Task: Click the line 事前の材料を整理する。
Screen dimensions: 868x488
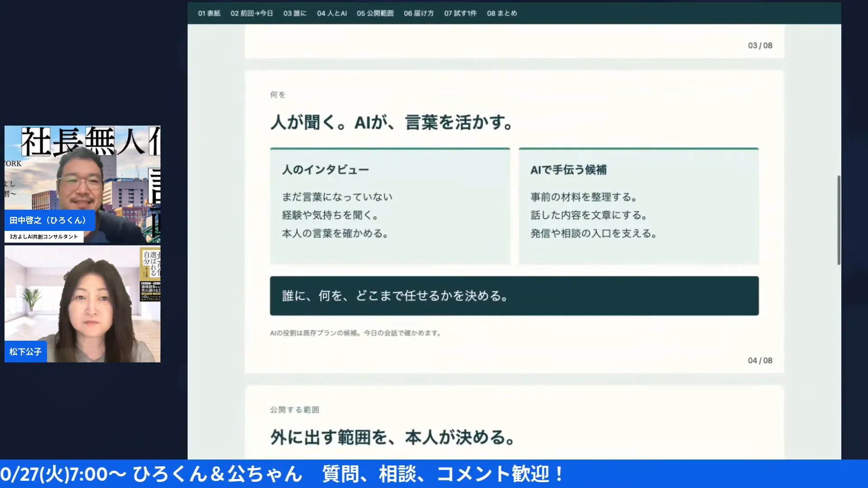Action: click(x=584, y=197)
